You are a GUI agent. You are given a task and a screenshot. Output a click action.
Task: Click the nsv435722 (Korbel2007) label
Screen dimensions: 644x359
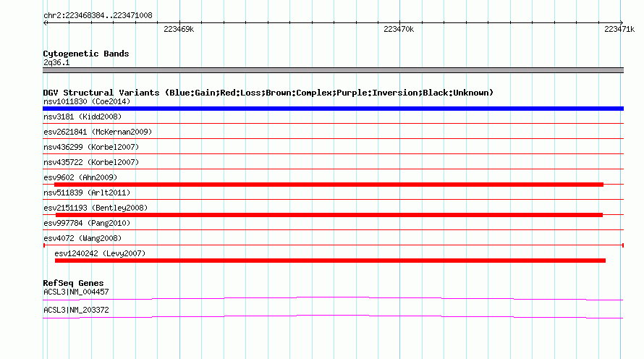pos(91,162)
